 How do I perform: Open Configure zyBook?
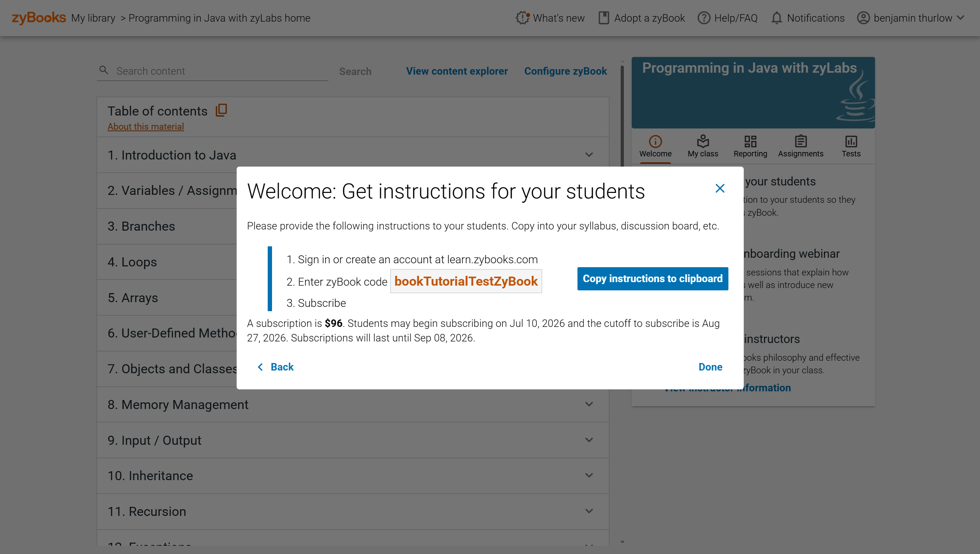pos(565,71)
